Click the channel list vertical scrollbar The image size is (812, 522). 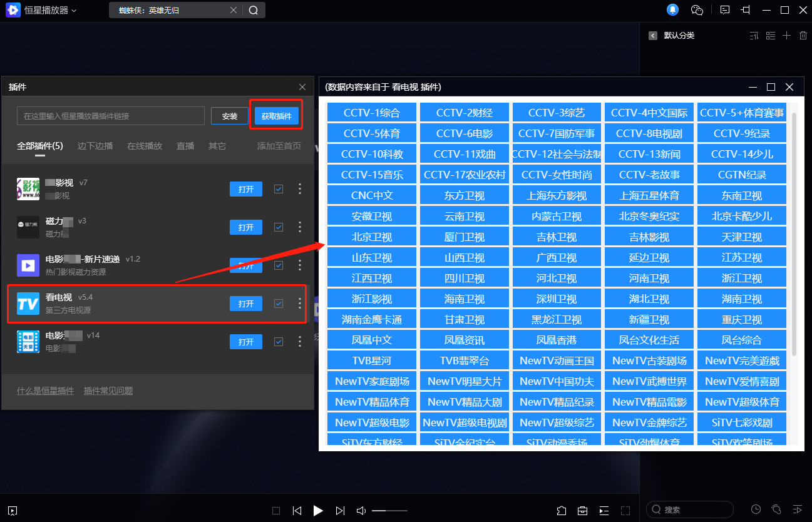click(x=794, y=235)
